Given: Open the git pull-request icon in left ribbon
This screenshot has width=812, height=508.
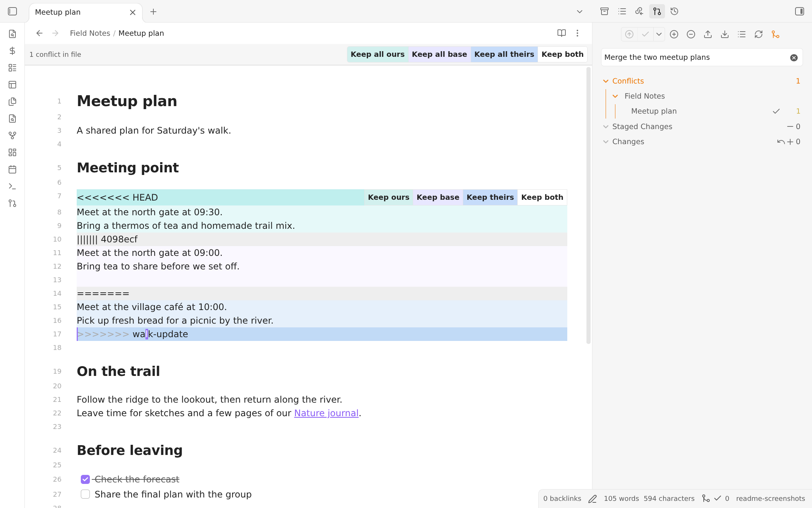Looking at the screenshot, I should (x=12, y=203).
